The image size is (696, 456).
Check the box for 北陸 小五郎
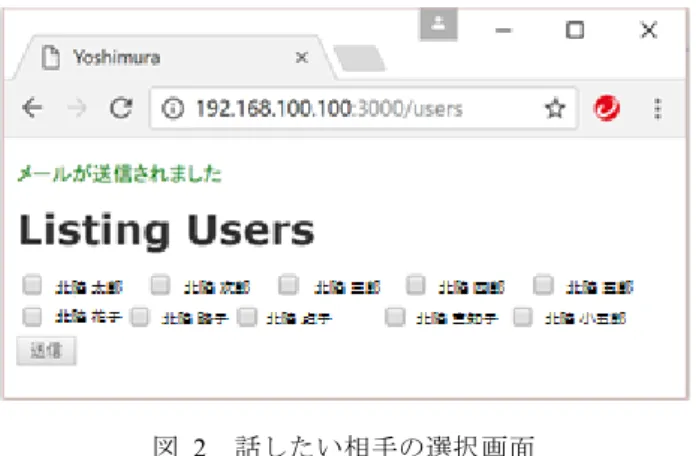pyautogui.click(x=523, y=317)
